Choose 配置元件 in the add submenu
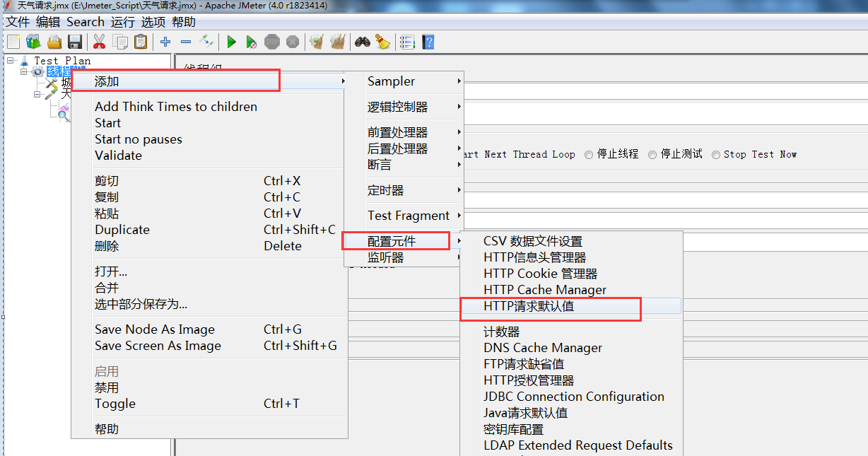Screen dimensions: 868x456 403,241
